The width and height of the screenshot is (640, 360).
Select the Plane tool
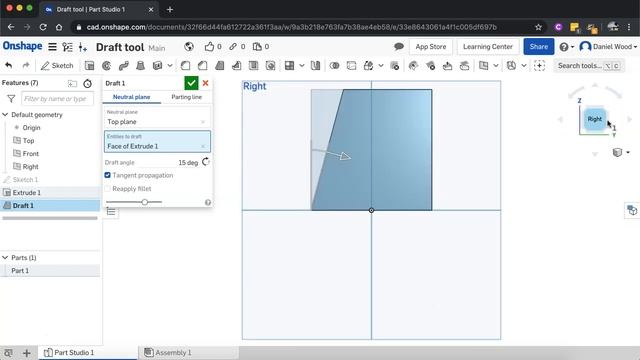tap(484, 65)
